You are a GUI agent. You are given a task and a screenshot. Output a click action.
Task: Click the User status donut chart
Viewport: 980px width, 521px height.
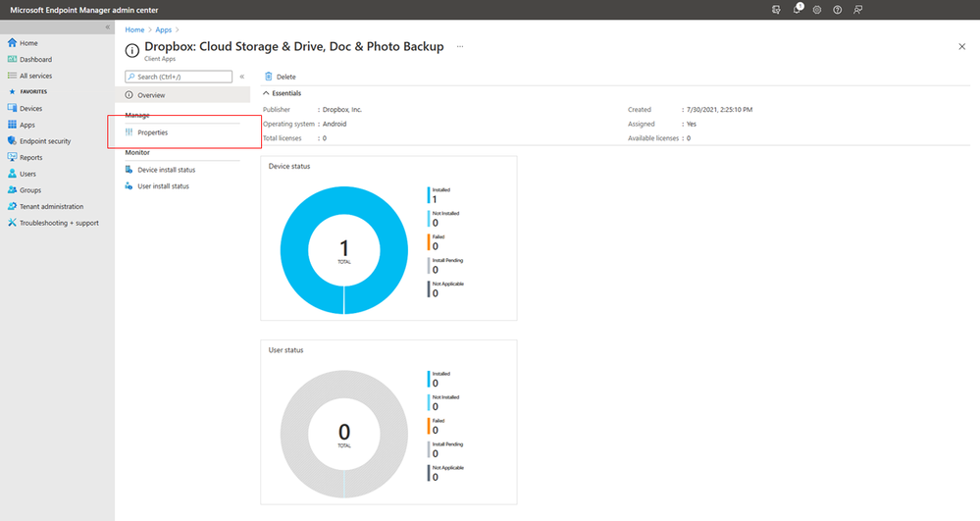[x=343, y=434]
